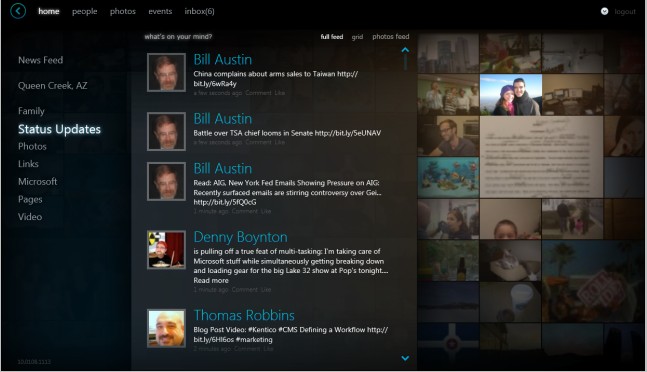Go to the events tab
The height and width of the screenshot is (372, 647).
tap(160, 11)
